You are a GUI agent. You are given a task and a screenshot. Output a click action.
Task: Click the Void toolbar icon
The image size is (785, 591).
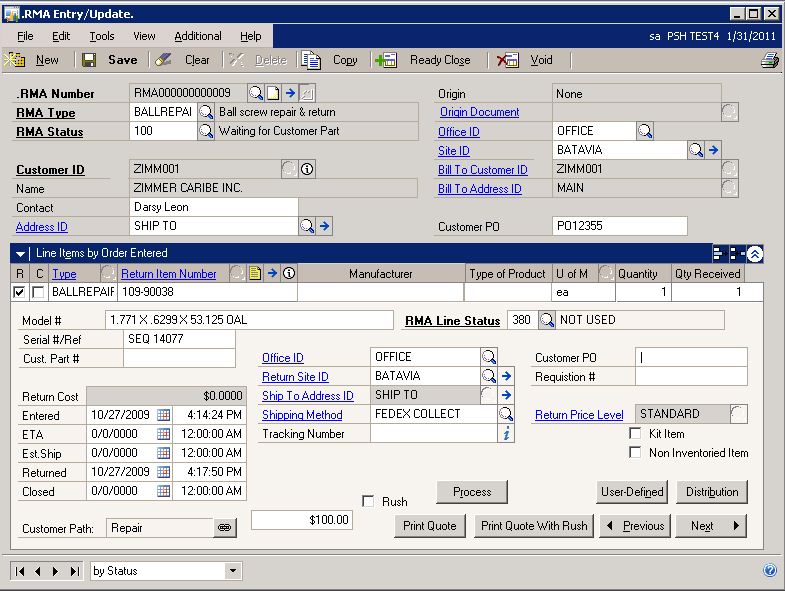click(x=508, y=60)
